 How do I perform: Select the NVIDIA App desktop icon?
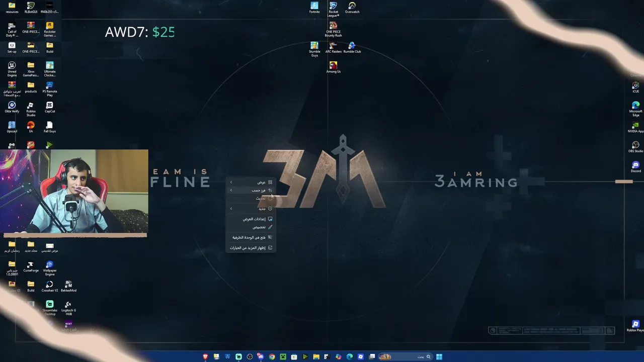[x=635, y=127]
